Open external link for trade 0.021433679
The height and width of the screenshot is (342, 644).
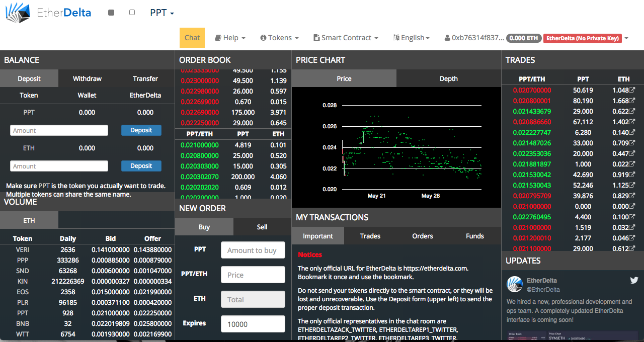point(632,111)
